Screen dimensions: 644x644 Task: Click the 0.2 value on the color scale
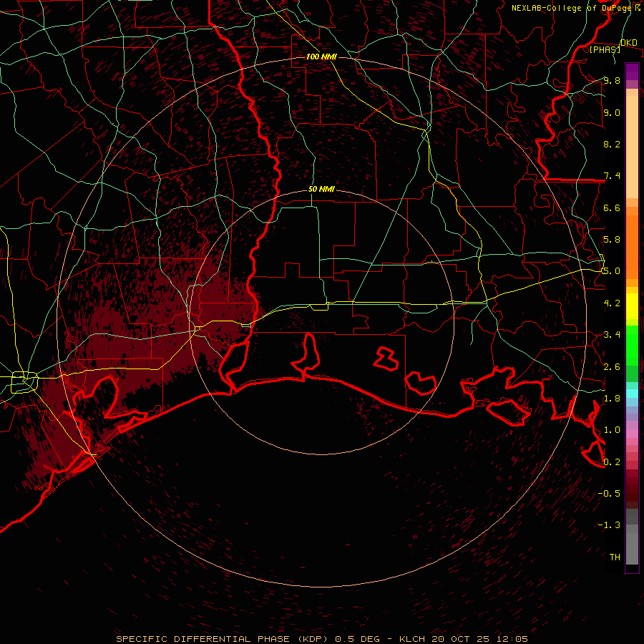coord(612,462)
